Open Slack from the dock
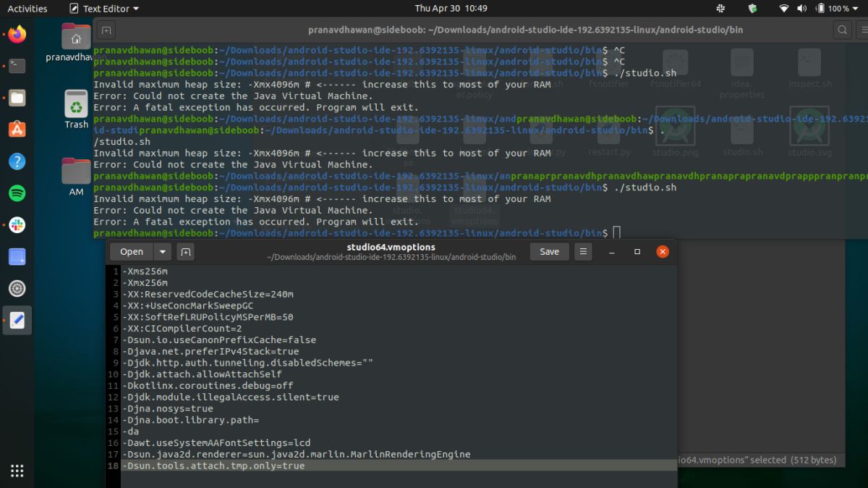Image resolution: width=868 pixels, height=488 pixels. coord(17,225)
